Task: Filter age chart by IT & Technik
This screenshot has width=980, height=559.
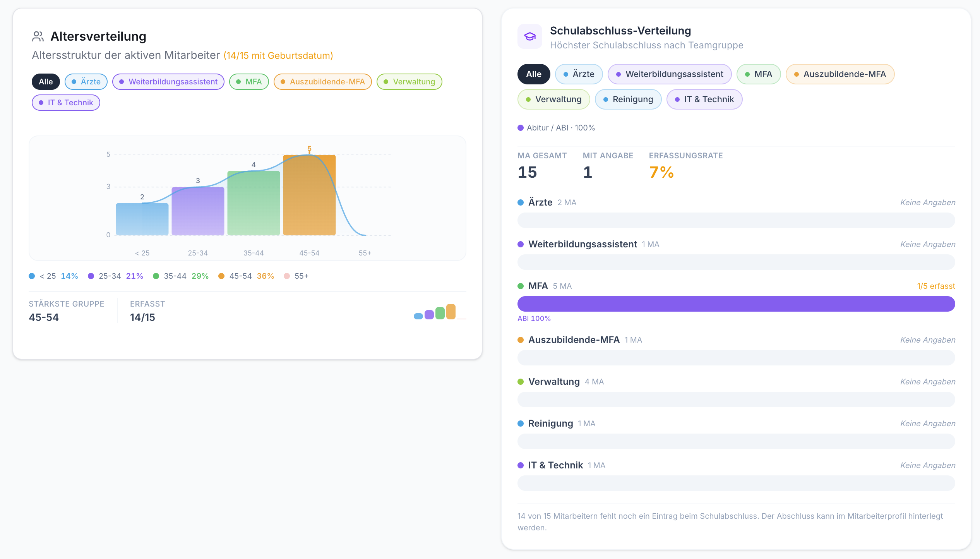Action: [66, 103]
